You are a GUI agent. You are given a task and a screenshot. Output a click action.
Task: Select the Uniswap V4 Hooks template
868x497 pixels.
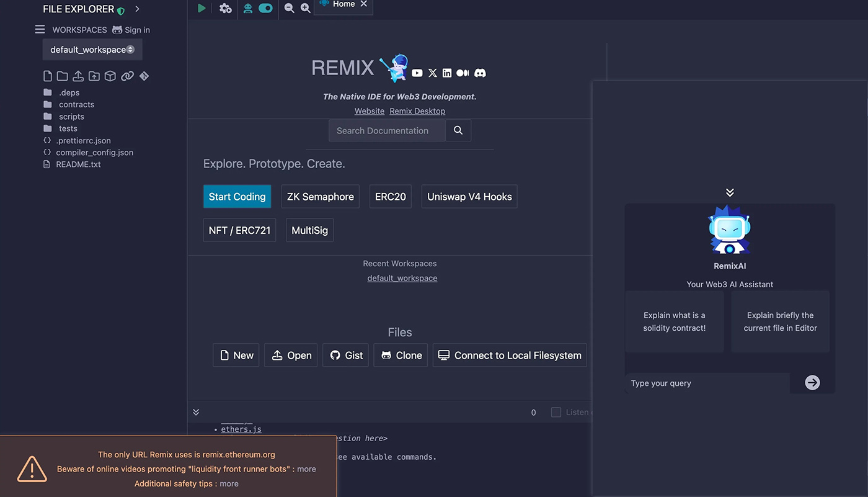469,197
